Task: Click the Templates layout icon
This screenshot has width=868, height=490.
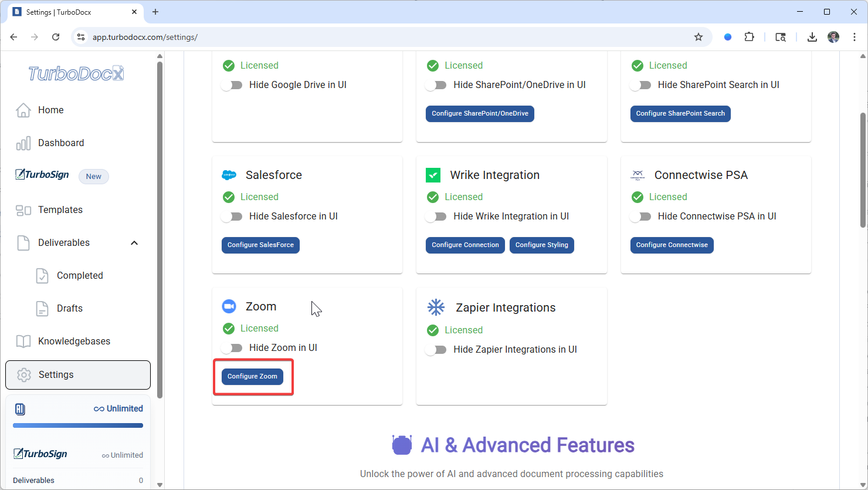Action: 23,210
